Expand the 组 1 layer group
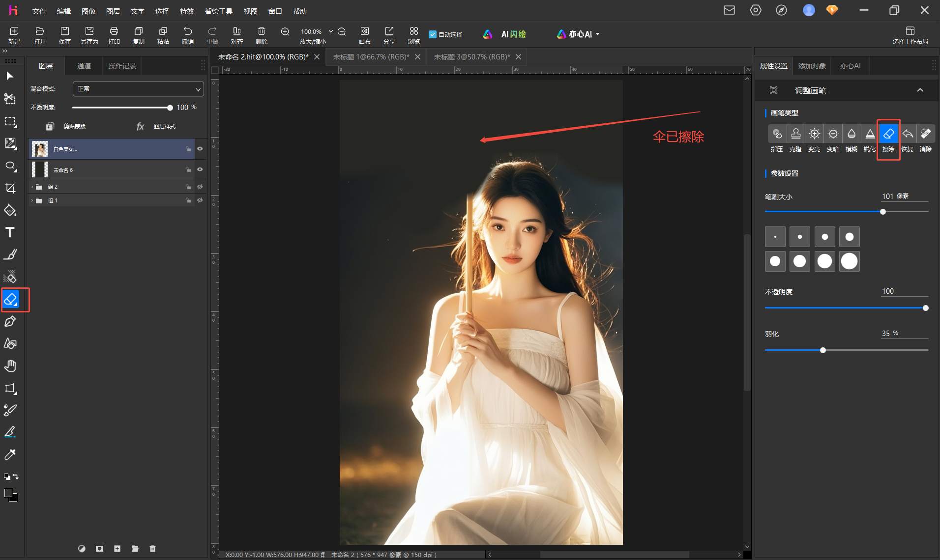 coord(32,200)
